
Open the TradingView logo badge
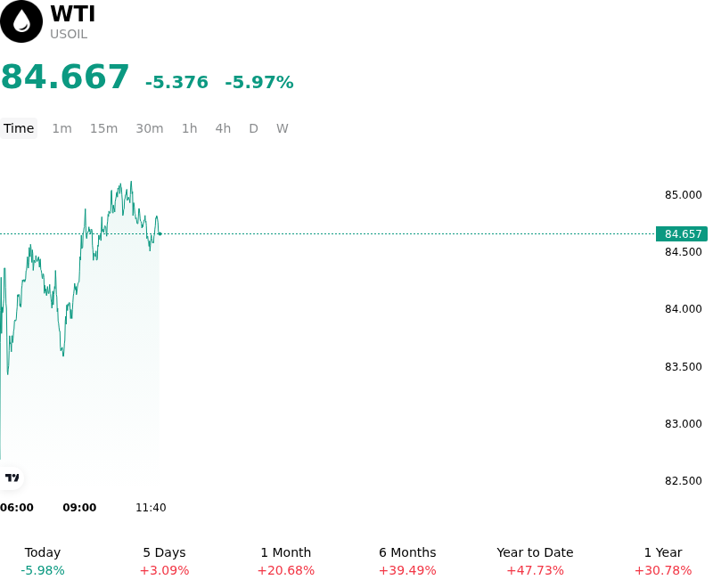12,478
